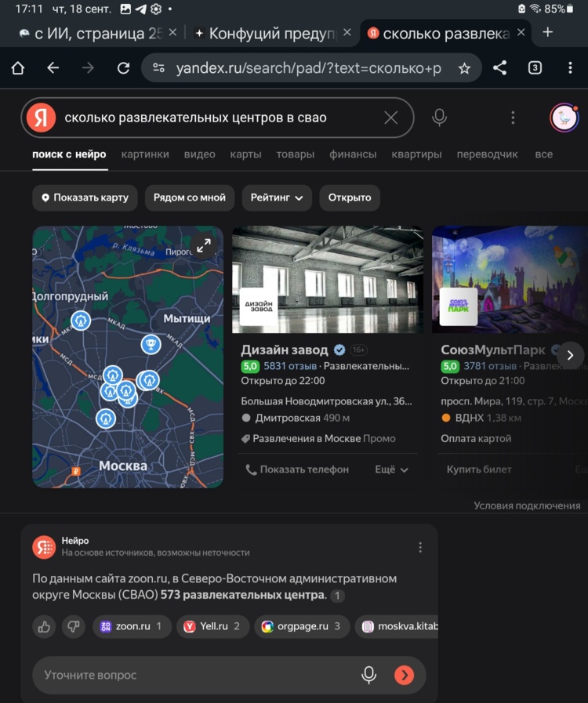Expand the 'Рейтинг' dropdown filter

click(x=277, y=197)
